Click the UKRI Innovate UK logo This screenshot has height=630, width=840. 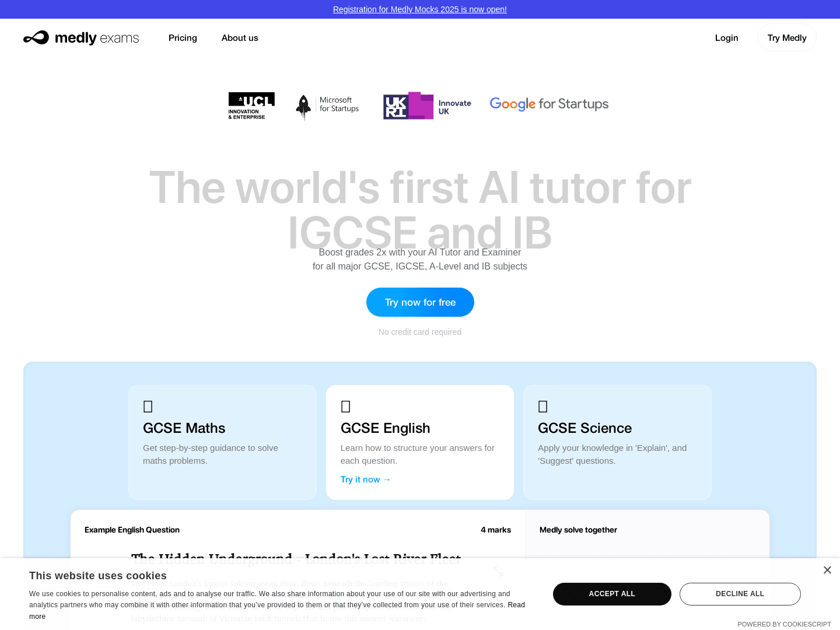tap(426, 106)
